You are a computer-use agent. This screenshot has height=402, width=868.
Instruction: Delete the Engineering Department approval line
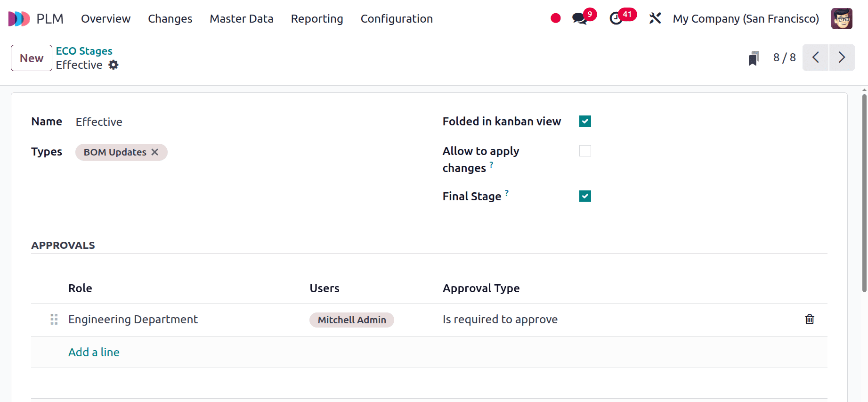810,320
